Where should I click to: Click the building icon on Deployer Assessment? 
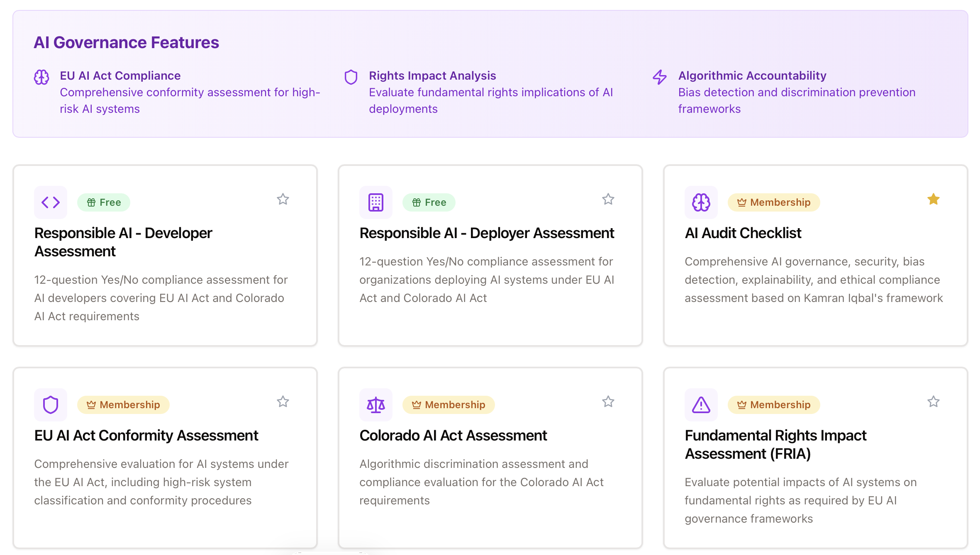point(376,202)
